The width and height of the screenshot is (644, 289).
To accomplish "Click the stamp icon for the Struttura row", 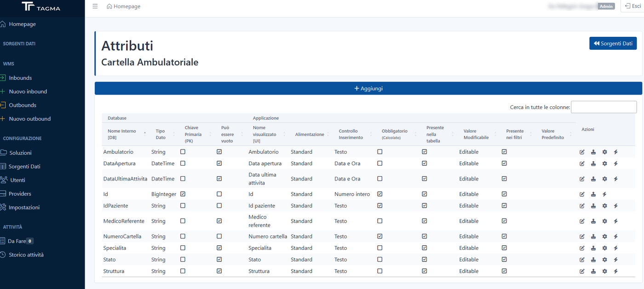I will tap(593, 272).
